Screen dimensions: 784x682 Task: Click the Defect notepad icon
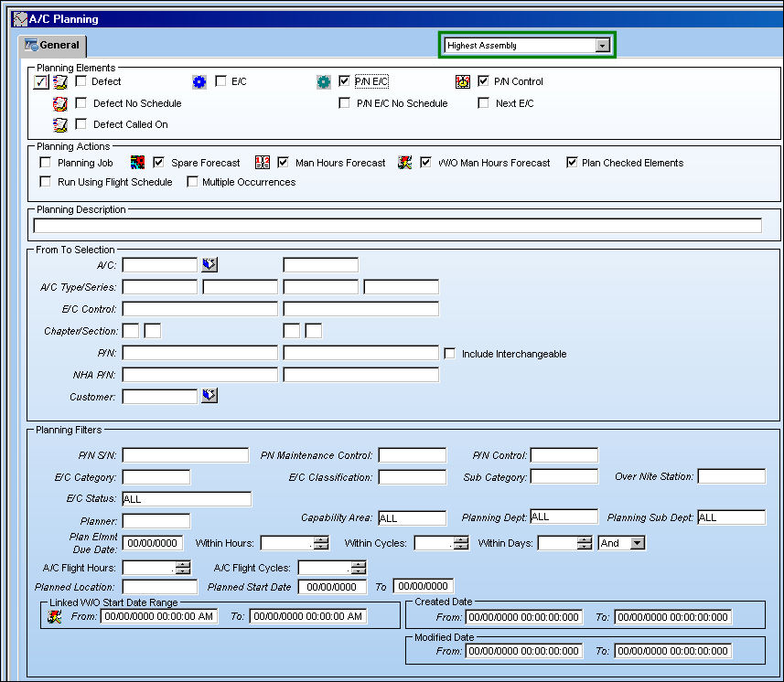60,82
